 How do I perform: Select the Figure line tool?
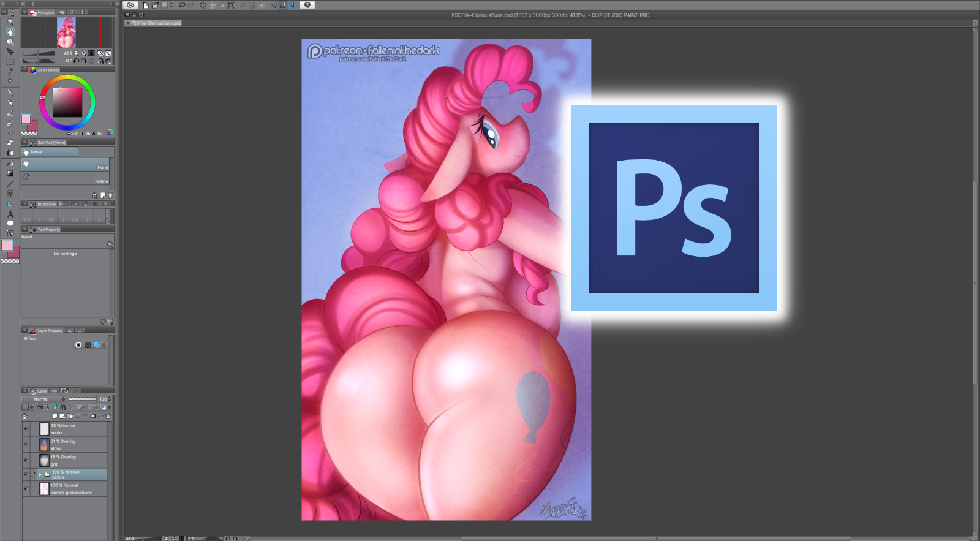10,184
